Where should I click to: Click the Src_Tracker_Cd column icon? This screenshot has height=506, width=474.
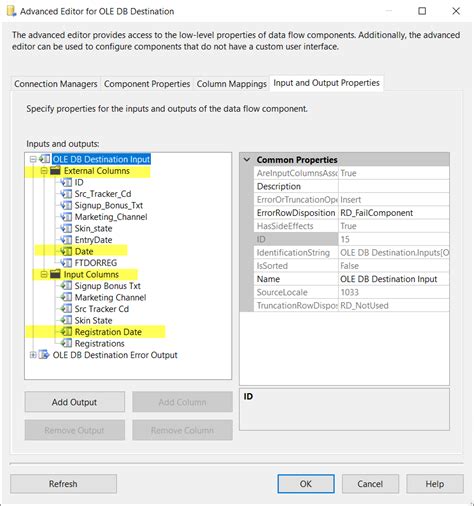coord(66,194)
